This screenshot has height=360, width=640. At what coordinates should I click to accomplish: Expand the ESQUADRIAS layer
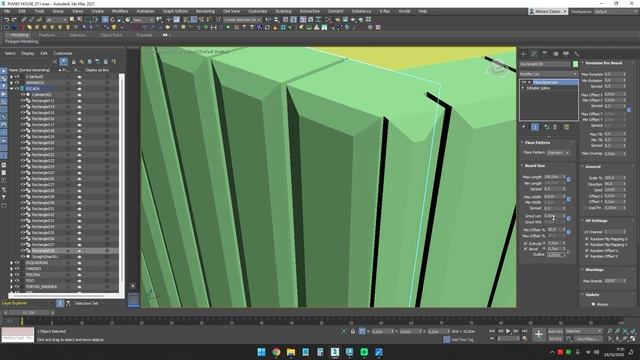tap(11, 263)
